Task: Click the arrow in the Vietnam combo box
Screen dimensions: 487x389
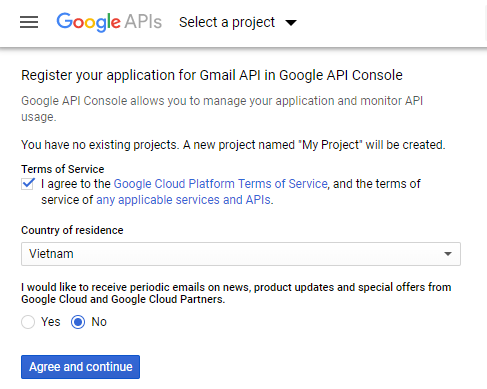Action: 448,254
